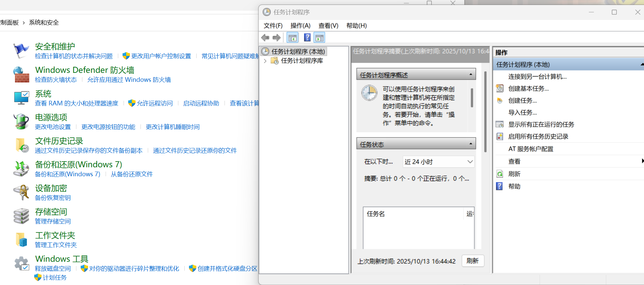Screen dimensions: 644x285
Task: Click the icon beside 显示所有正在运行的任务
Action: 500,124
